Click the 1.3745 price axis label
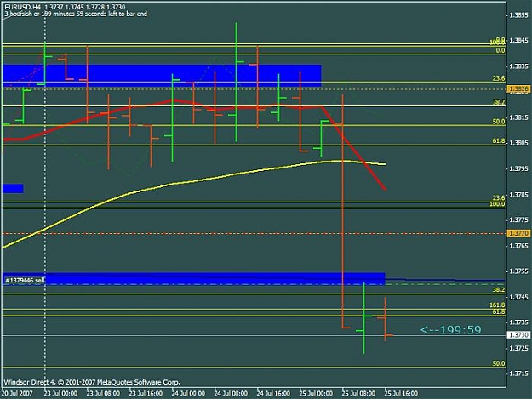 point(519,297)
